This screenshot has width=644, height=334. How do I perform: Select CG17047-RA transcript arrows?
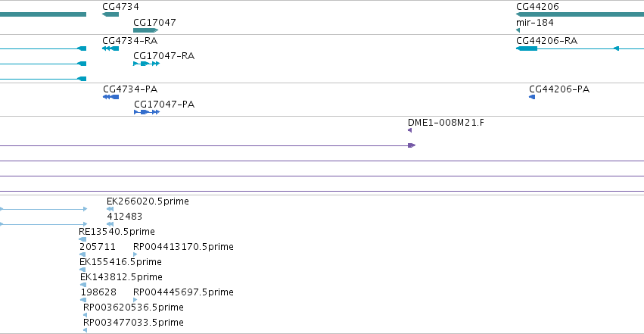pyautogui.click(x=146, y=64)
